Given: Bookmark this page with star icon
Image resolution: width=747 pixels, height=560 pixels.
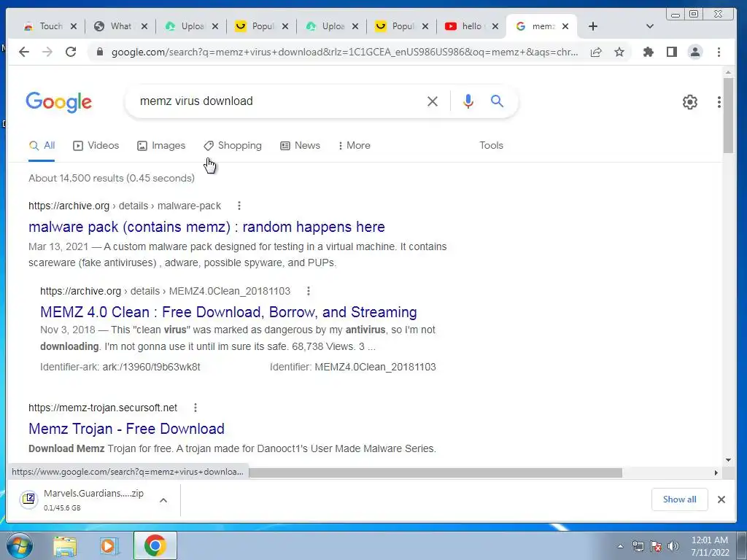Looking at the screenshot, I should pyautogui.click(x=619, y=52).
